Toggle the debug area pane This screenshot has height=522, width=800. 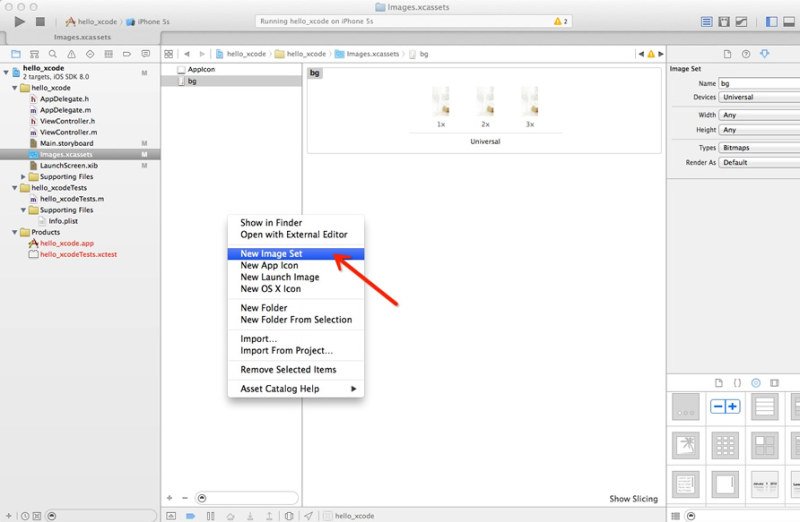[789, 21]
